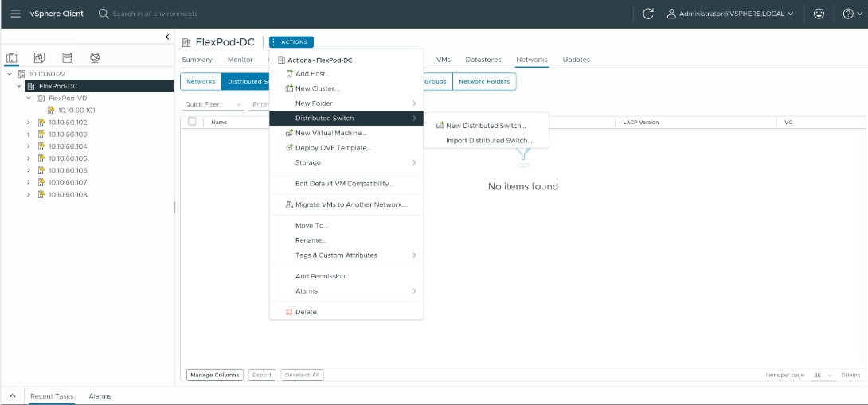
Task: Select host 10.10.60.101 in tree
Action: (x=76, y=110)
